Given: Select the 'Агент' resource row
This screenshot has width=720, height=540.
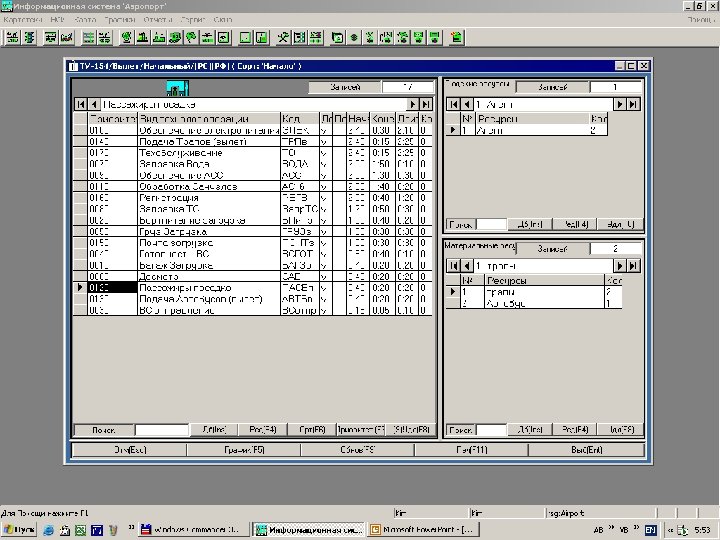Looking at the screenshot, I should point(527,130).
